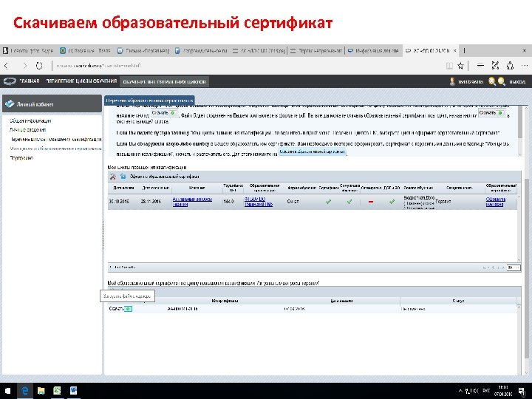Click ВЫХОД to log out
Viewport: 532px width, 399px height.
(x=517, y=82)
